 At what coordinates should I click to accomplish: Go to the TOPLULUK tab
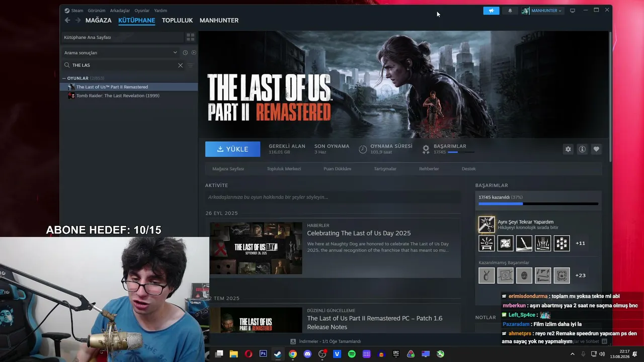[x=177, y=21]
